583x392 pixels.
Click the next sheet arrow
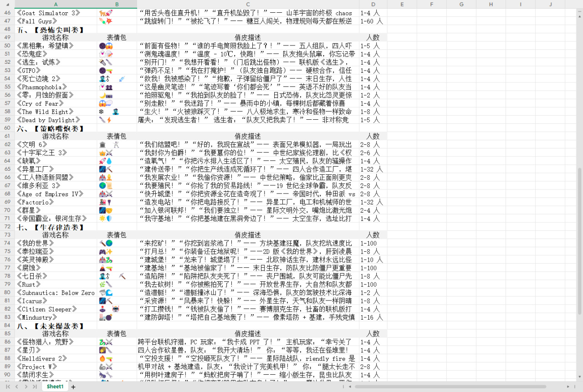[x=26, y=387]
